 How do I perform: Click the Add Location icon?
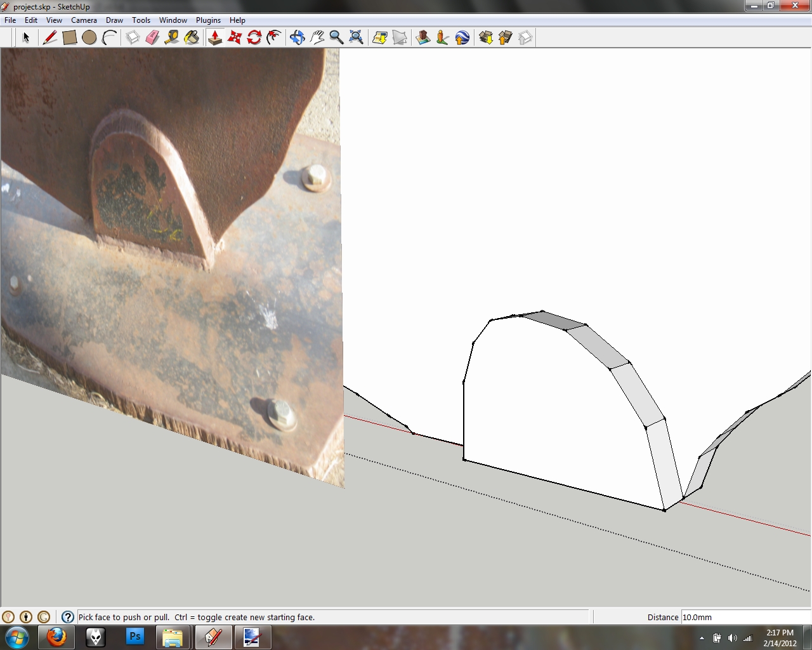pos(380,37)
